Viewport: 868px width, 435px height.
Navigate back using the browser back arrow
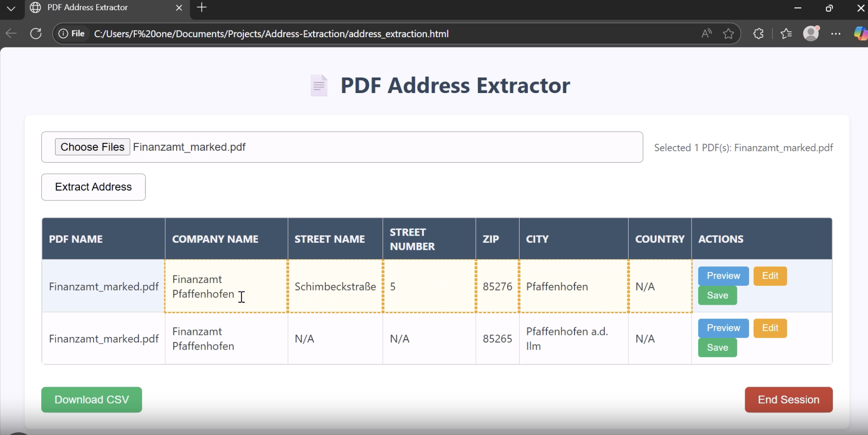11,34
